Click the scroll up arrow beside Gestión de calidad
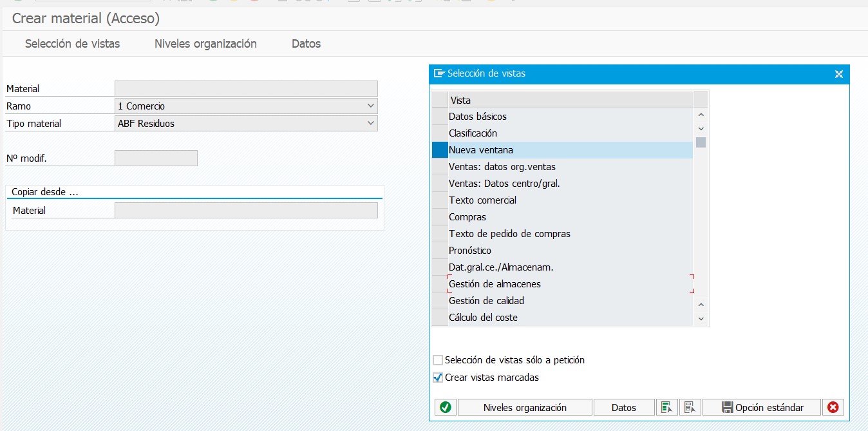This screenshot has height=431, width=868. point(701,305)
